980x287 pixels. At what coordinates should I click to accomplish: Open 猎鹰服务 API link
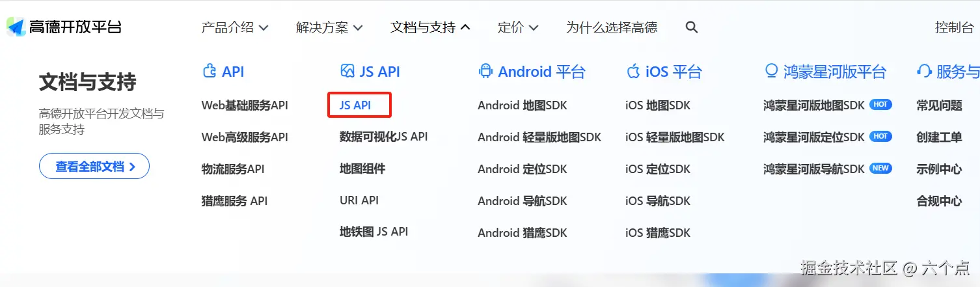(x=234, y=201)
